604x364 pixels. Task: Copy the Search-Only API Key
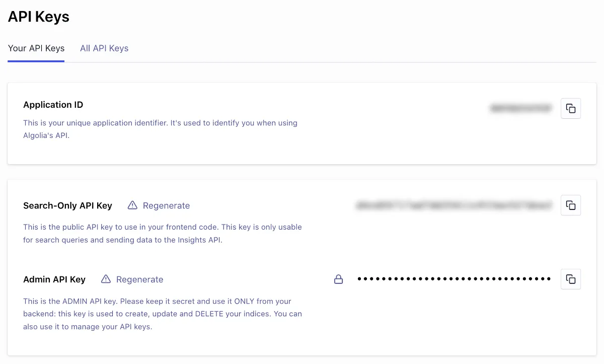pyautogui.click(x=571, y=205)
